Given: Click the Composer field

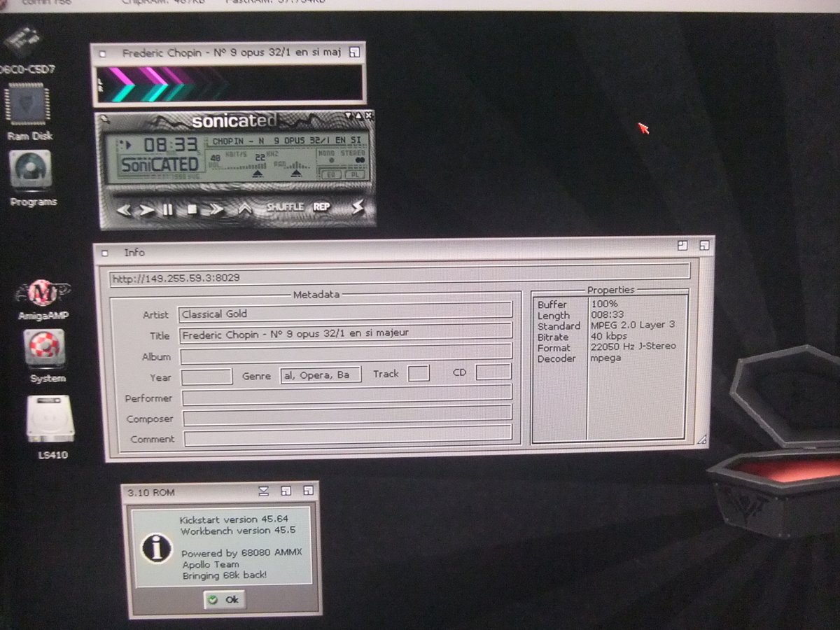Looking at the screenshot, I should [x=348, y=417].
